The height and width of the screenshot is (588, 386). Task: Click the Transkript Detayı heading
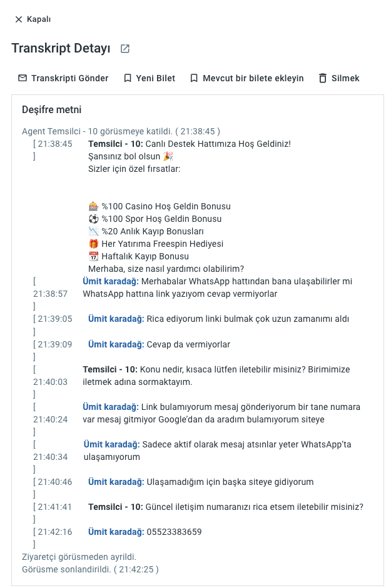coord(61,48)
